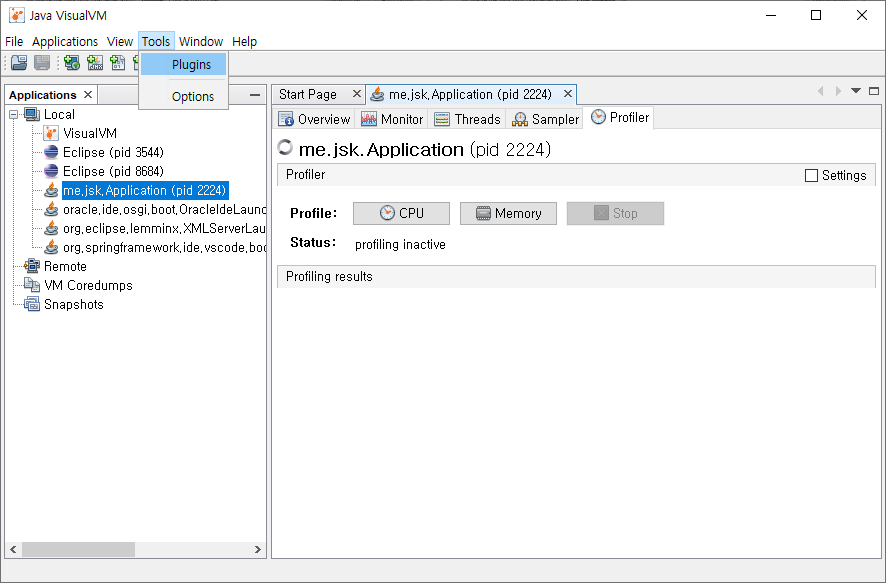Viewport: 886px width, 583px height.
Task: Choose Plugins from the Tools menu
Action: point(184,65)
